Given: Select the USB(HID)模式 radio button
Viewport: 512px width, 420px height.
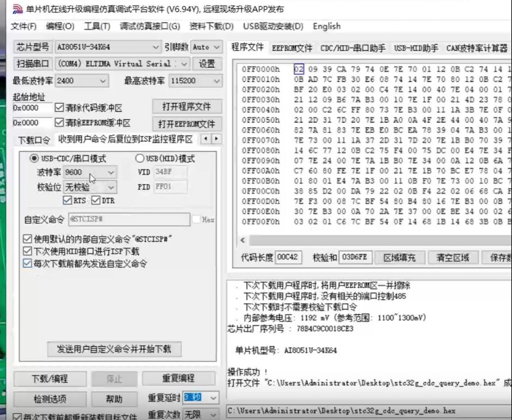Looking at the screenshot, I should [x=140, y=159].
